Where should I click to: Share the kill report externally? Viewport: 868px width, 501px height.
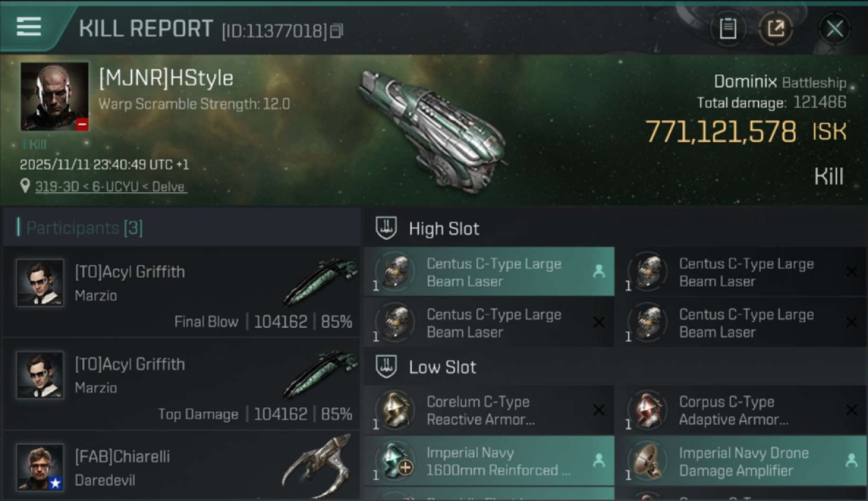(775, 29)
